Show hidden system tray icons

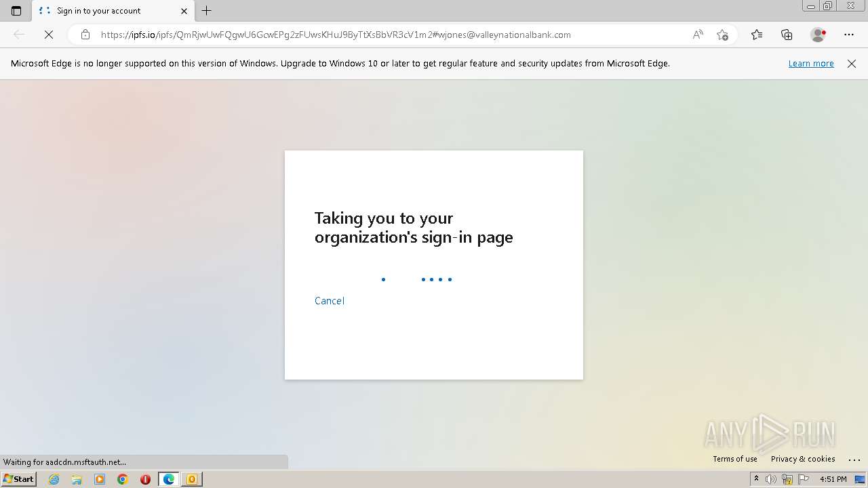click(756, 479)
